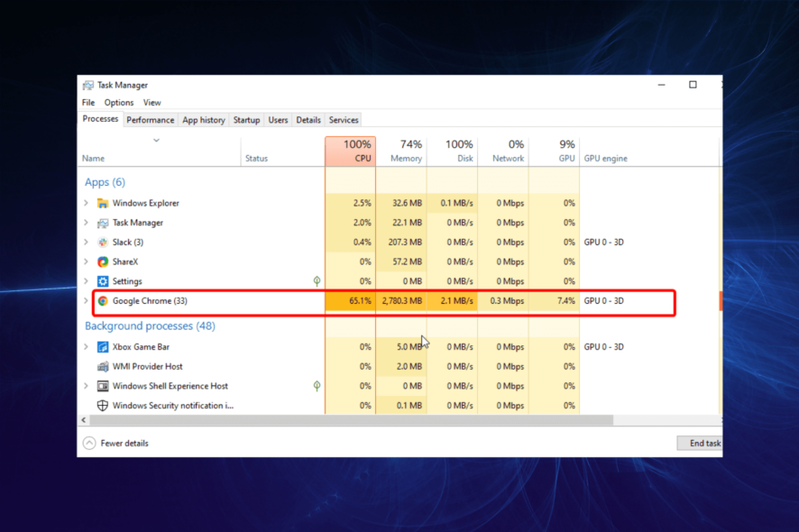Click the Task Manager title bar icon
The image size is (799, 532).
88,85
